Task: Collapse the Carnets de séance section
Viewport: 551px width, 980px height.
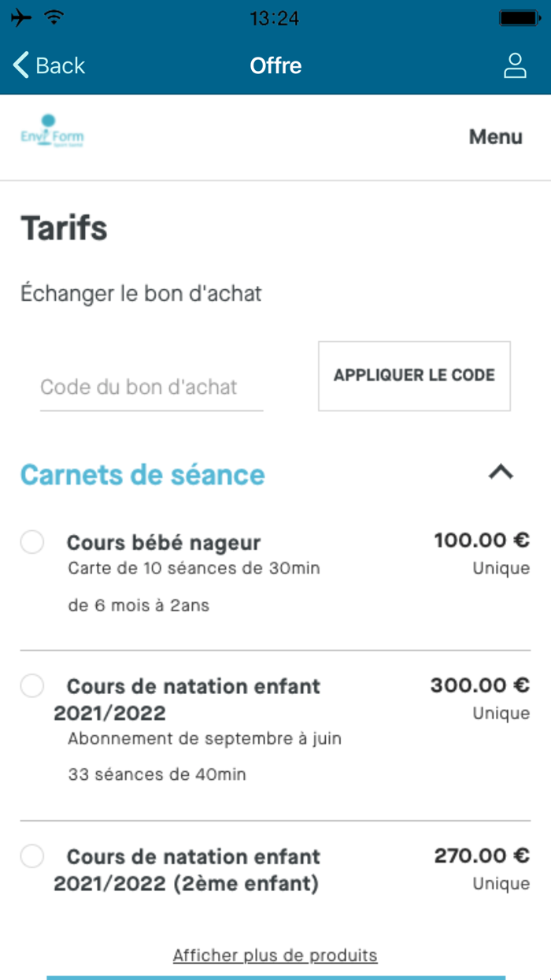Action: click(x=500, y=473)
